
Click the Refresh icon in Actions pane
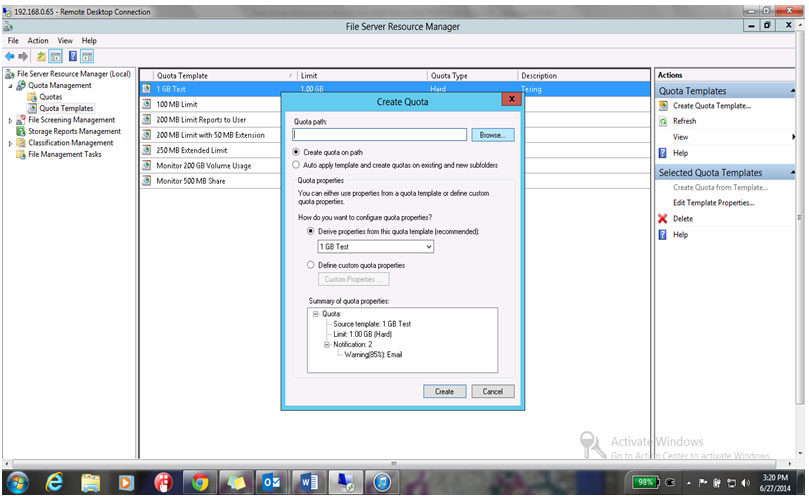pos(664,121)
